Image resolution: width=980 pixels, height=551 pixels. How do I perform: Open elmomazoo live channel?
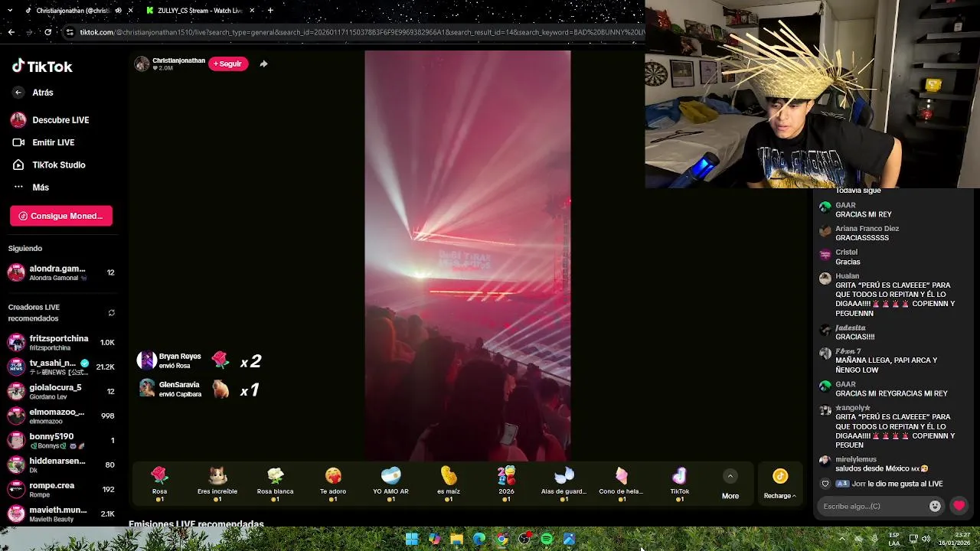(60, 416)
